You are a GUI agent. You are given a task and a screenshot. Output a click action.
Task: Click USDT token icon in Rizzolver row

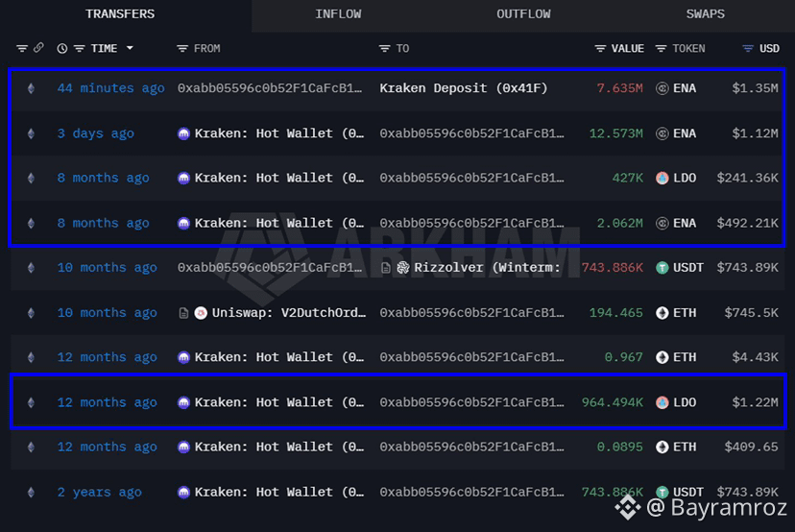point(662,268)
